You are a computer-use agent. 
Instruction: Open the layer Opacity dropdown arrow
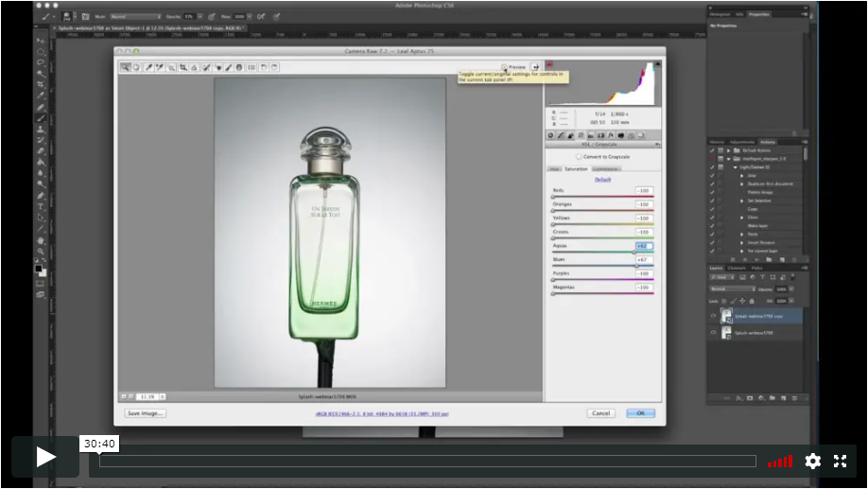pos(791,289)
